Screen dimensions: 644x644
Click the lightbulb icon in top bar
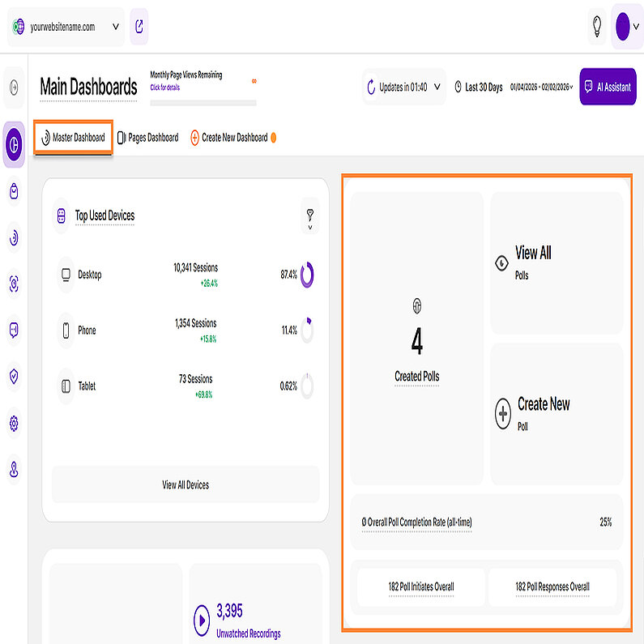[x=597, y=27]
